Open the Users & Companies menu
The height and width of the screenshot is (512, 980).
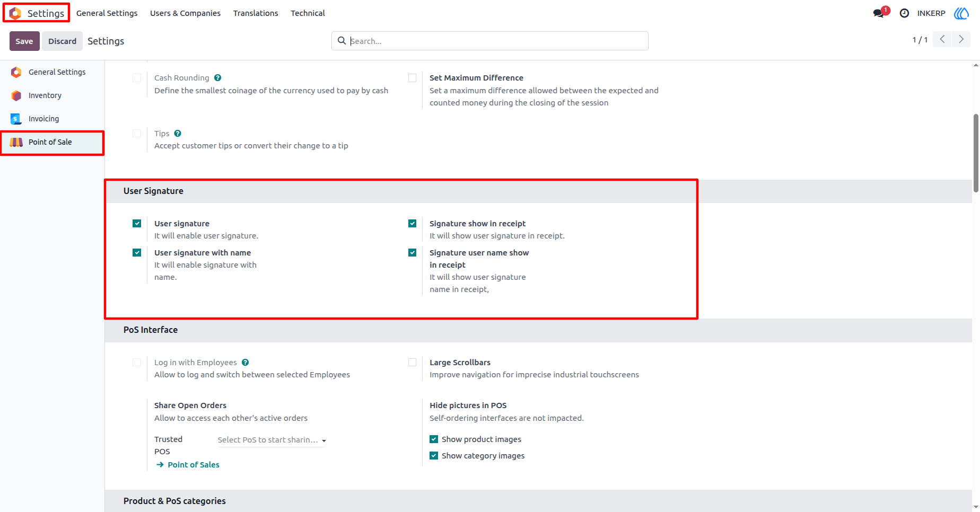click(185, 13)
